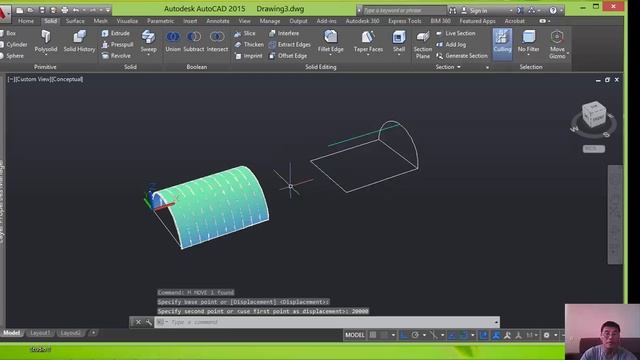
Task: Toggle grid display in status bar
Action: (x=373, y=335)
